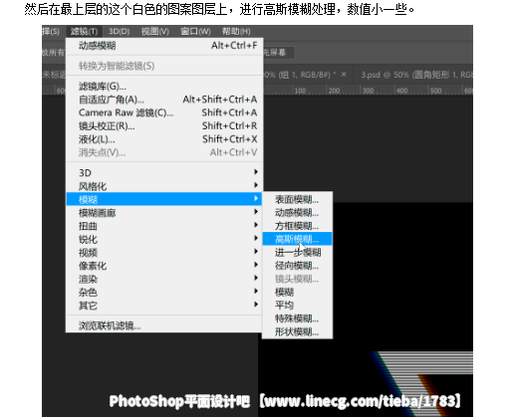The height and width of the screenshot is (420, 516).
Task: Select the highlighted 模糊 submenu item
Action: pyautogui.click(x=164, y=199)
